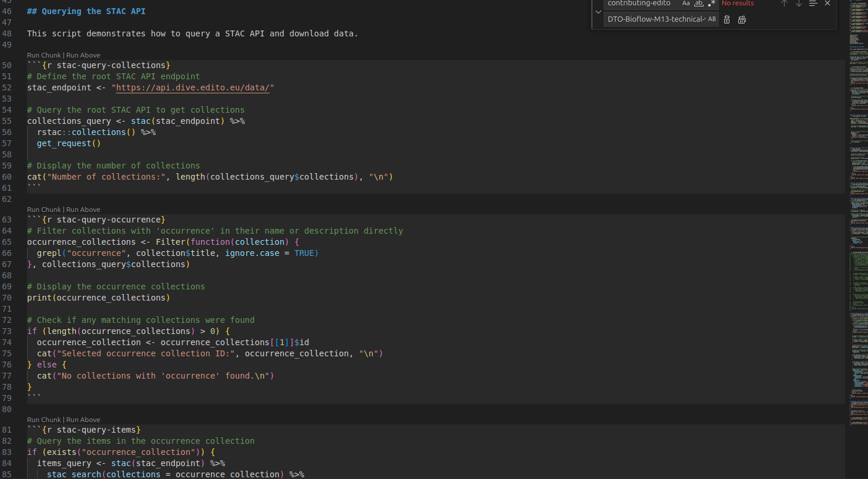Click line number 60 in the gutter
Viewport: 868px width, 479px height.
[7, 176]
